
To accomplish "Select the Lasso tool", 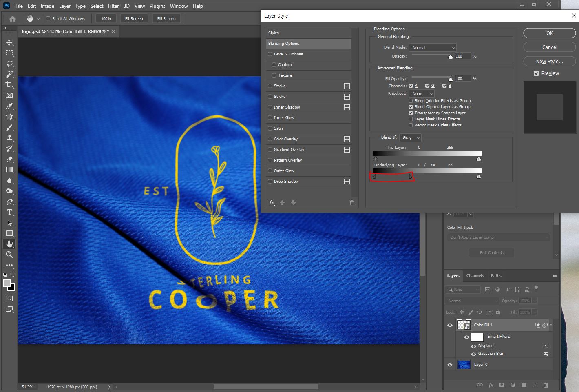I will [9, 64].
